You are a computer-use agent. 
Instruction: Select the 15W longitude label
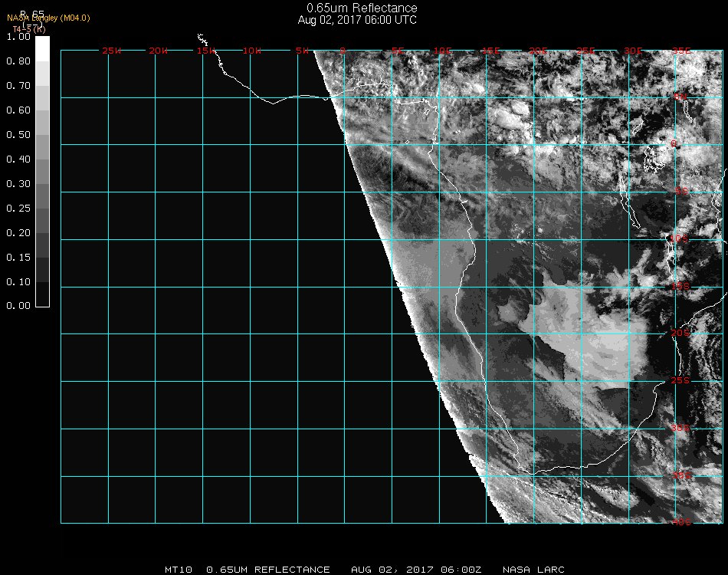(206, 51)
